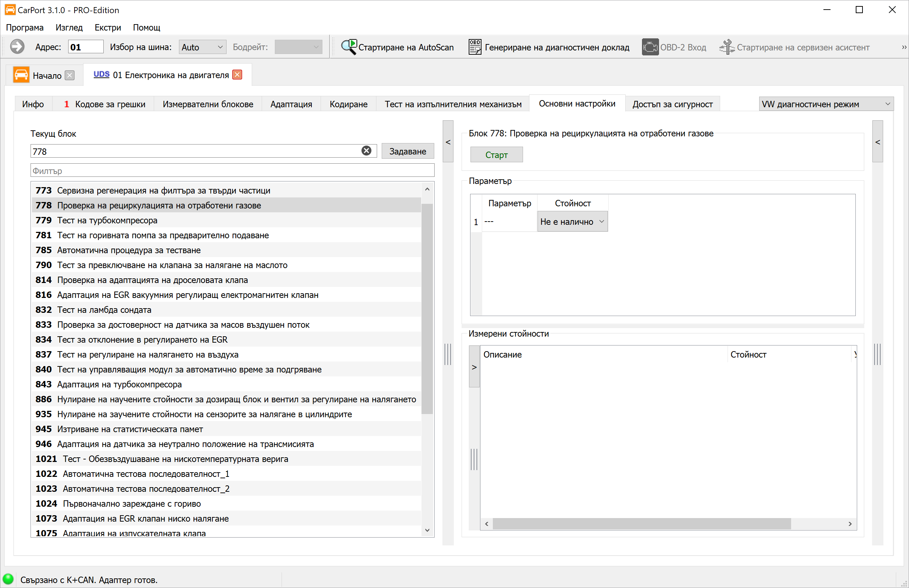The height and width of the screenshot is (588, 909).
Task: Click the AutoScan magnifier icon
Action: tap(349, 47)
